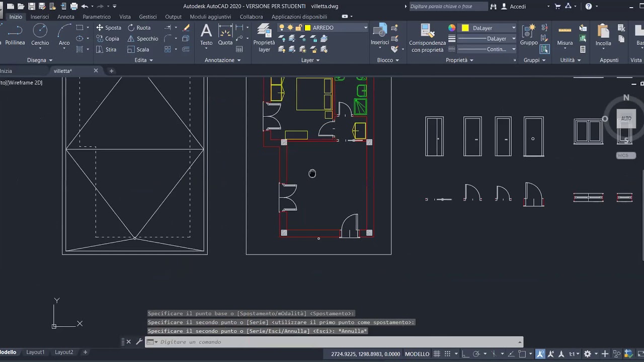Click the table icon in Annotazione
The width and height of the screenshot is (644, 362).
tap(239, 49)
